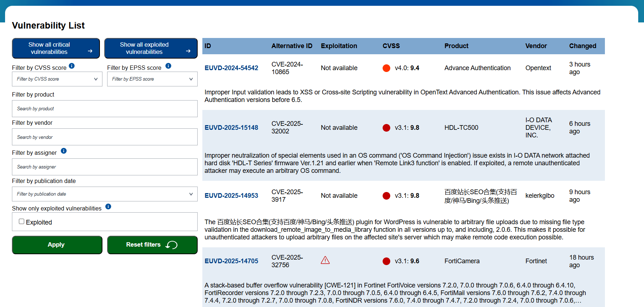This screenshot has height=307, width=644.
Task: Open vulnerability link EUVD-2024-54542
Action: pos(231,68)
